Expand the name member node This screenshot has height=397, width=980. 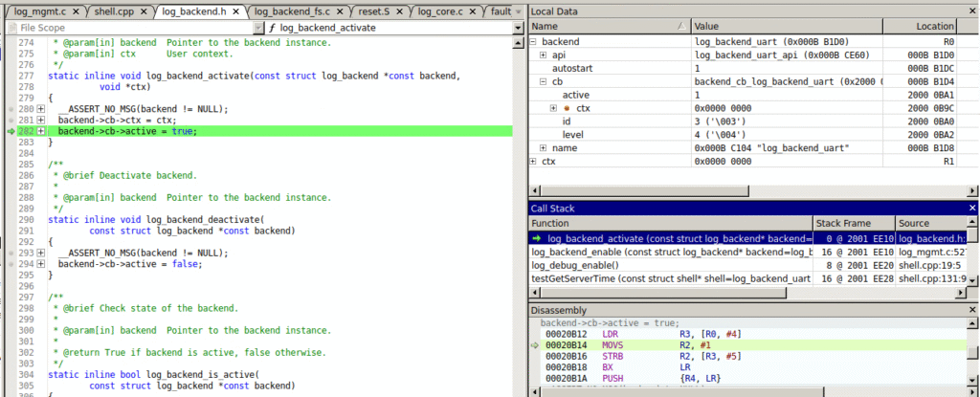[x=544, y=148]
